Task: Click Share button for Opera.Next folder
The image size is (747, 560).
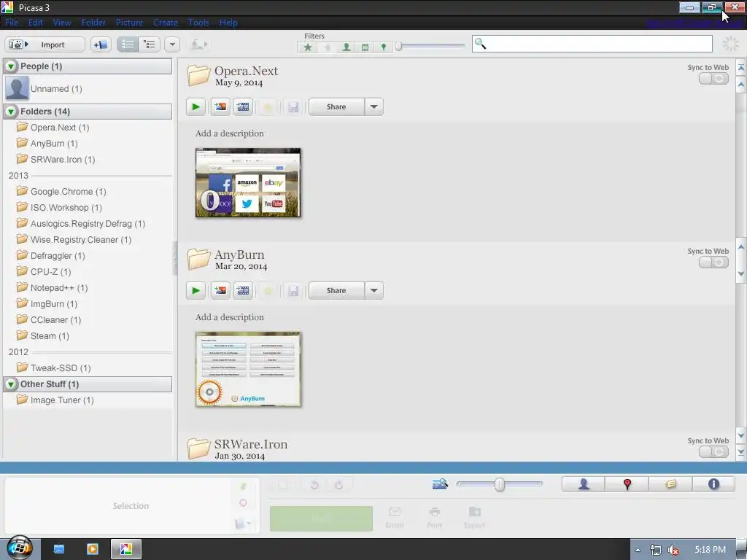Action: click(336, 106)
